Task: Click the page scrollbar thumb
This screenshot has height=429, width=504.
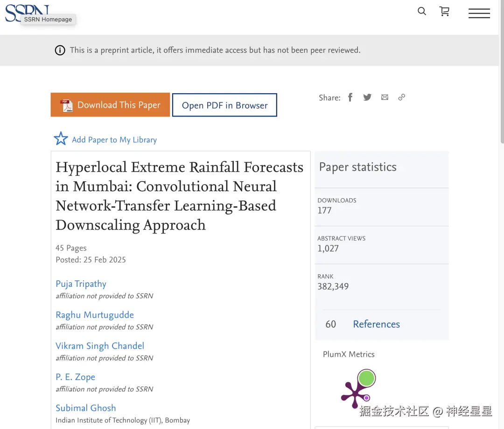Action: pyautogui.click(x=502, y=71)
